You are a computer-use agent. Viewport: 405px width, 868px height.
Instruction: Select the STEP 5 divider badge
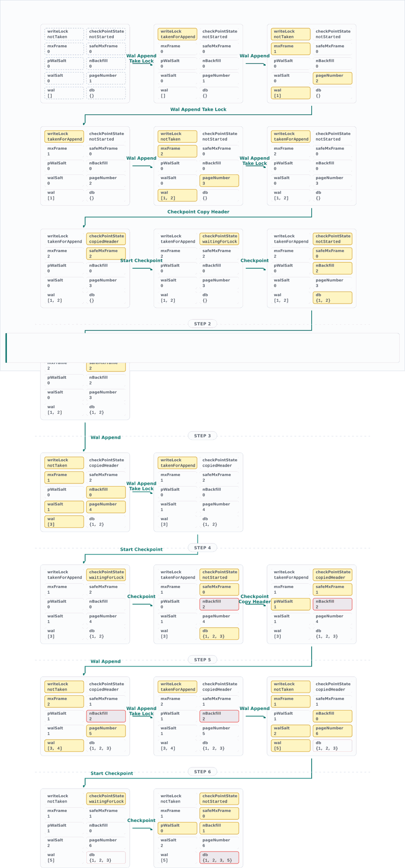tap(202, 660)
